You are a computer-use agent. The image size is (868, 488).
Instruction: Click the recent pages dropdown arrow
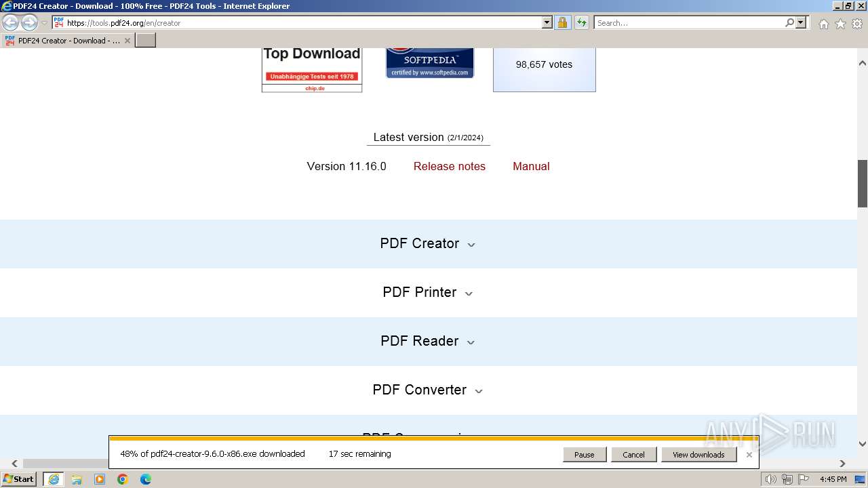point(45,22)
